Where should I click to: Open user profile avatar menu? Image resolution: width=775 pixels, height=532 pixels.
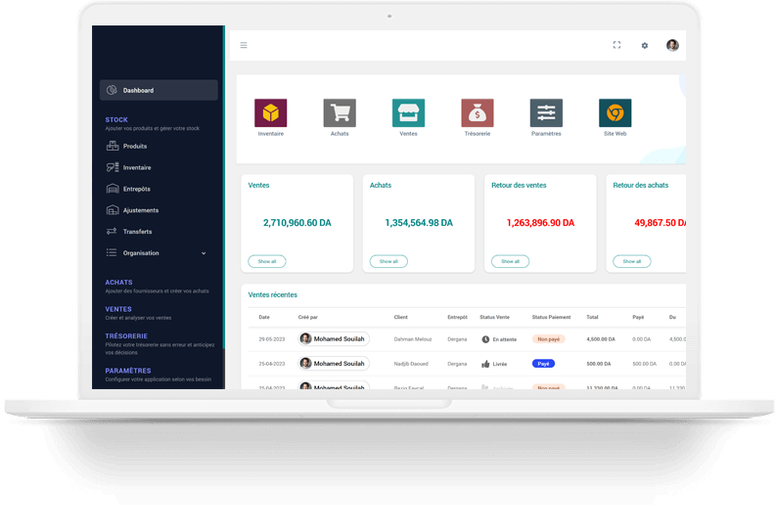[x=672, y=45]
